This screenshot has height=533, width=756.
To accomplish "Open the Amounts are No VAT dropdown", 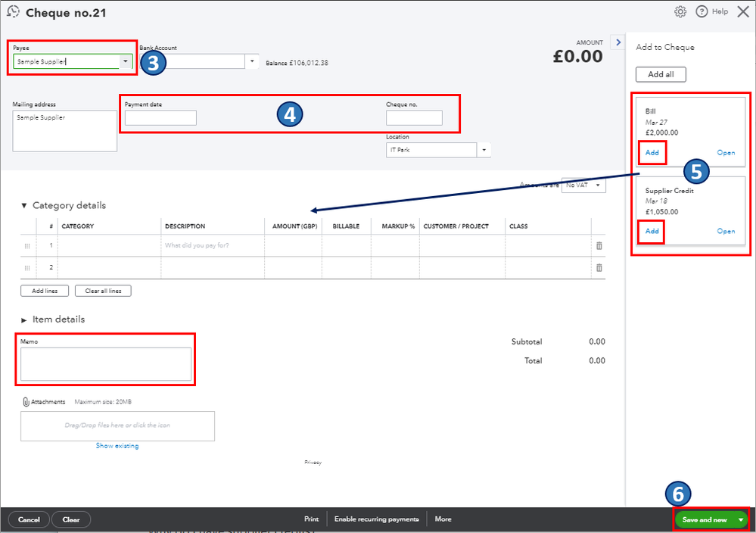I will [583, 185].
